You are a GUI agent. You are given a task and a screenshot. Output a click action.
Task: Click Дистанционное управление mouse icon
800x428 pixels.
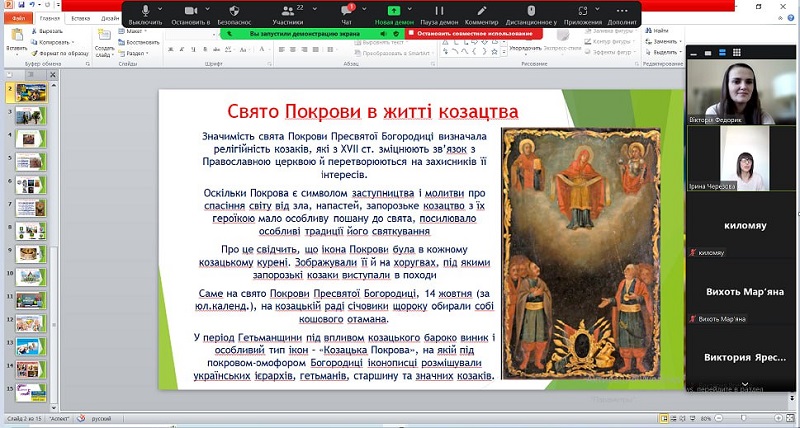[x=531, y=14]
